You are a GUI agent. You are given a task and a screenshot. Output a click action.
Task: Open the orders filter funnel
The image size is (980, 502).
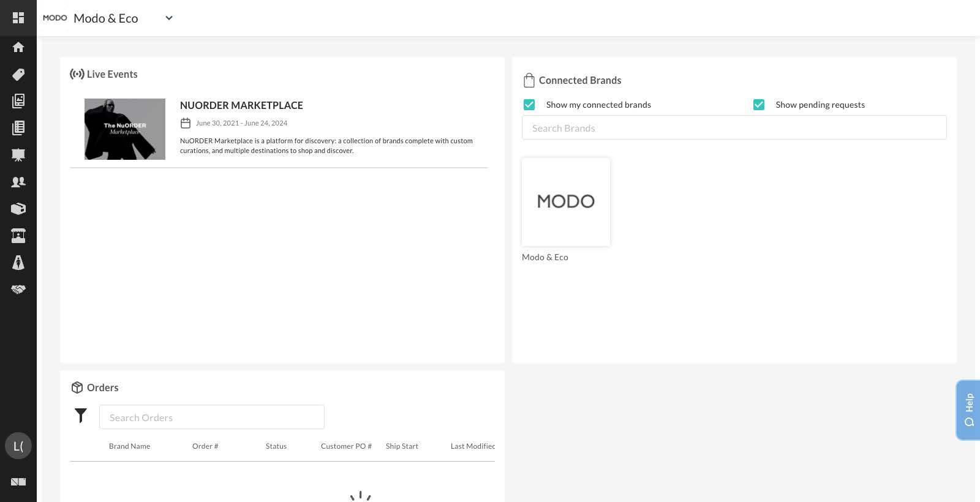81,416
